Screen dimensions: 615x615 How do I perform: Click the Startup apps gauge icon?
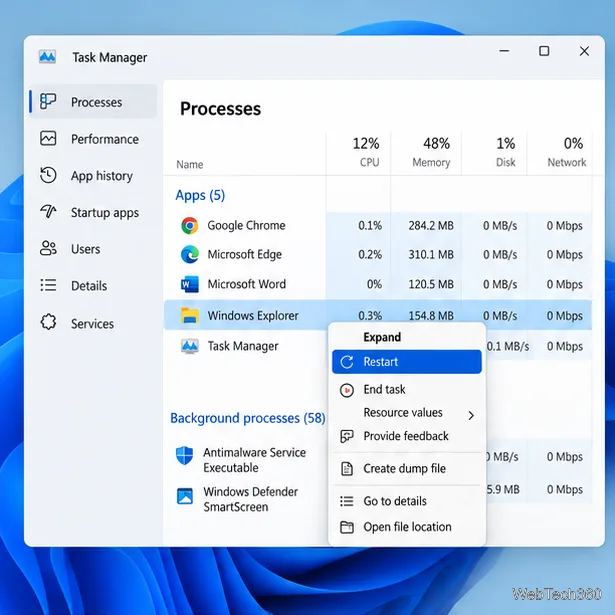coord(48,212)
